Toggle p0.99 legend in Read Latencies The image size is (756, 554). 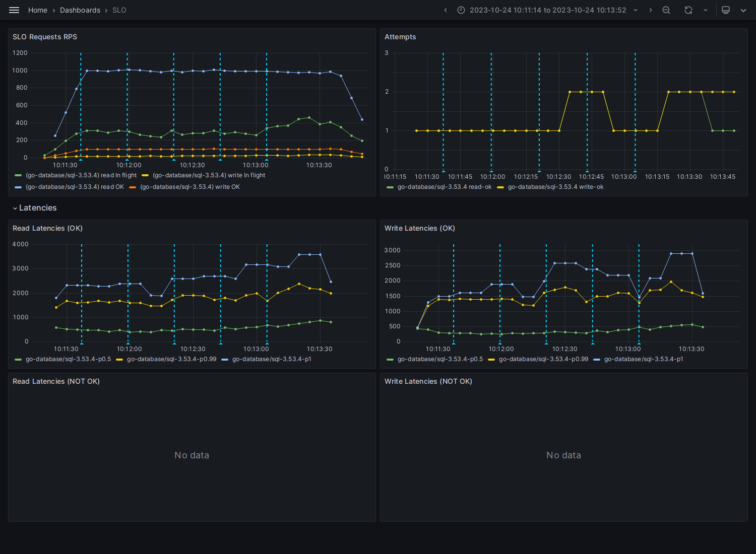point(171,359)
